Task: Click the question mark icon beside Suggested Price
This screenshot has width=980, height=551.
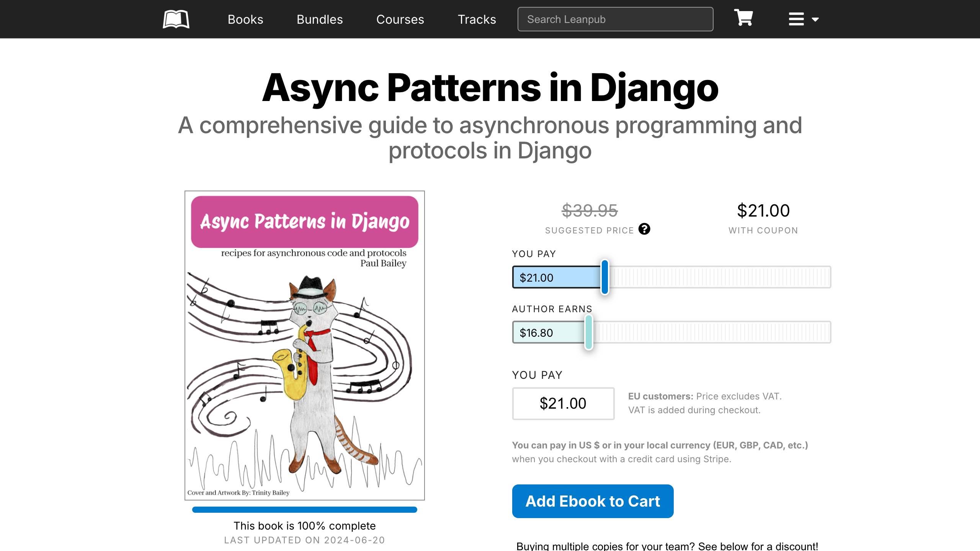Action: tap(644, 230)
